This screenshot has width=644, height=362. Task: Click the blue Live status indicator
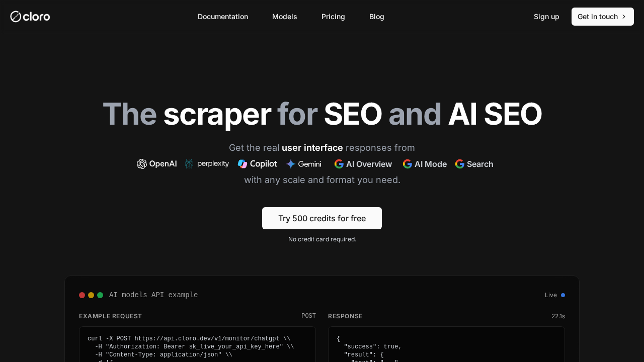coord(563,295)
